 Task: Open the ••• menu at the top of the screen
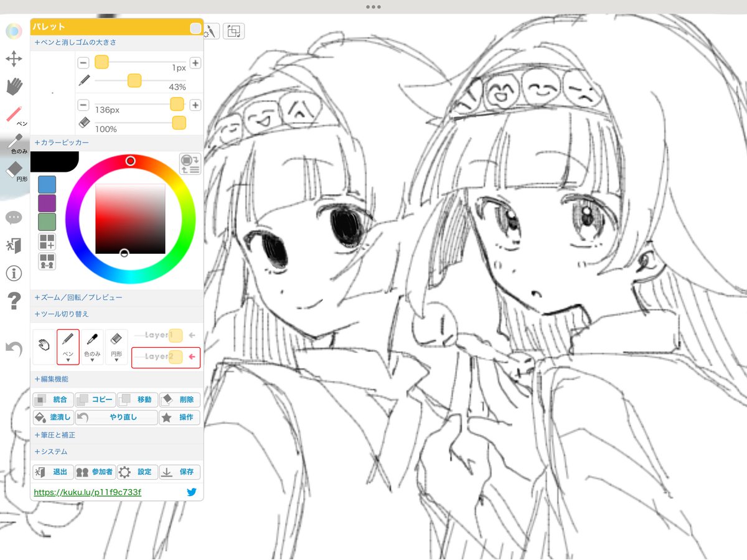click(x=373, y=7)
